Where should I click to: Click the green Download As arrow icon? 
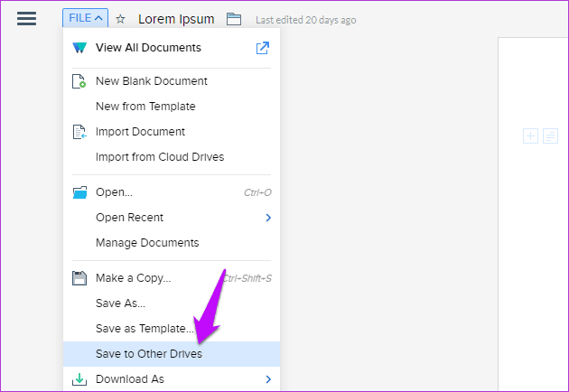click(79, 379)
